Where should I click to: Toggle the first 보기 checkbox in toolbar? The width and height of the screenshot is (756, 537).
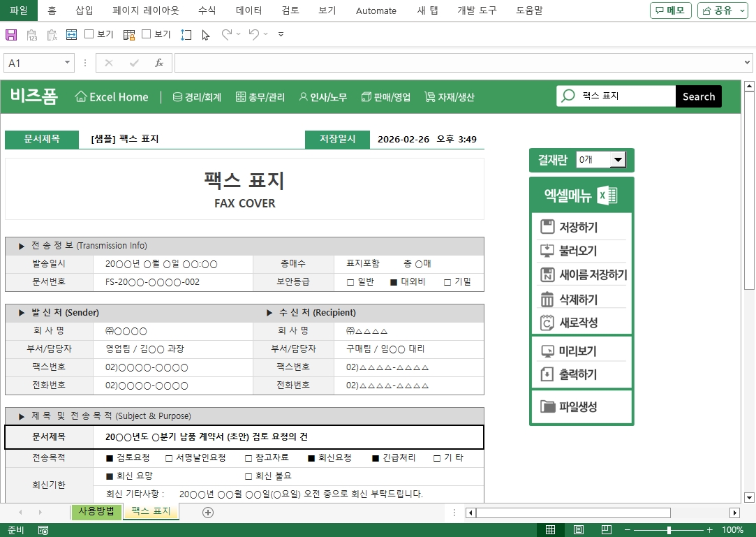[x=89, y=34]
